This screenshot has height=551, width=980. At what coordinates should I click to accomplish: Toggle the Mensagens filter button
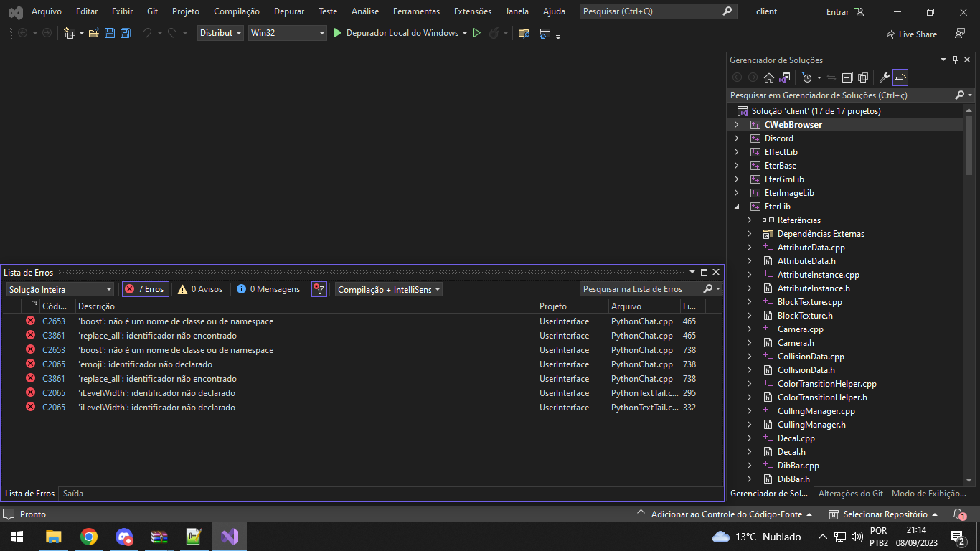point(267,289)
